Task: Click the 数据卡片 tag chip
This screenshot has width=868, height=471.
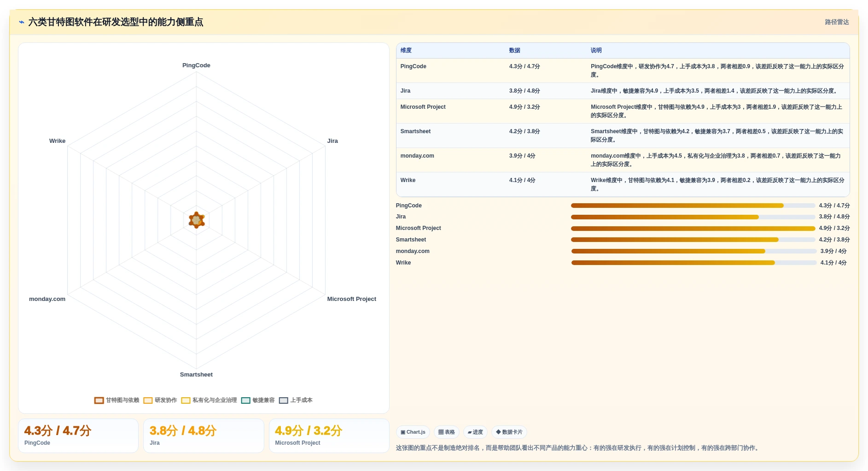Action: click(x=509, y=432)
